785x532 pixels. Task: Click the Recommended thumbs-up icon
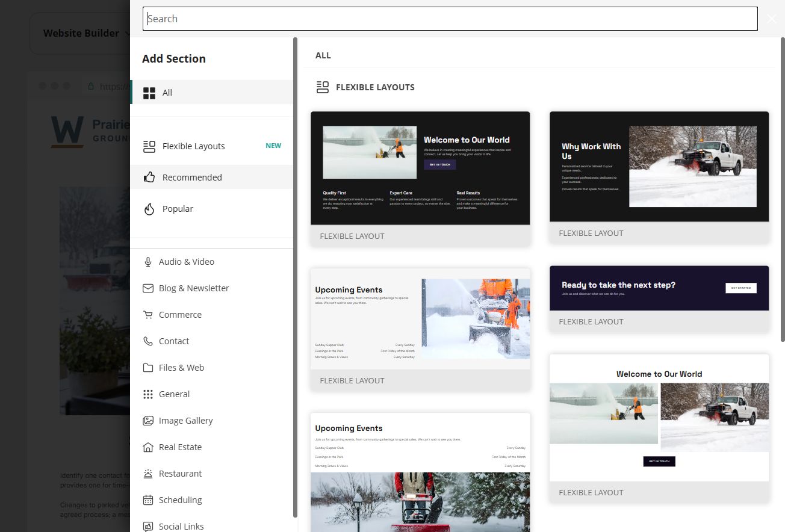coord(149,178)
